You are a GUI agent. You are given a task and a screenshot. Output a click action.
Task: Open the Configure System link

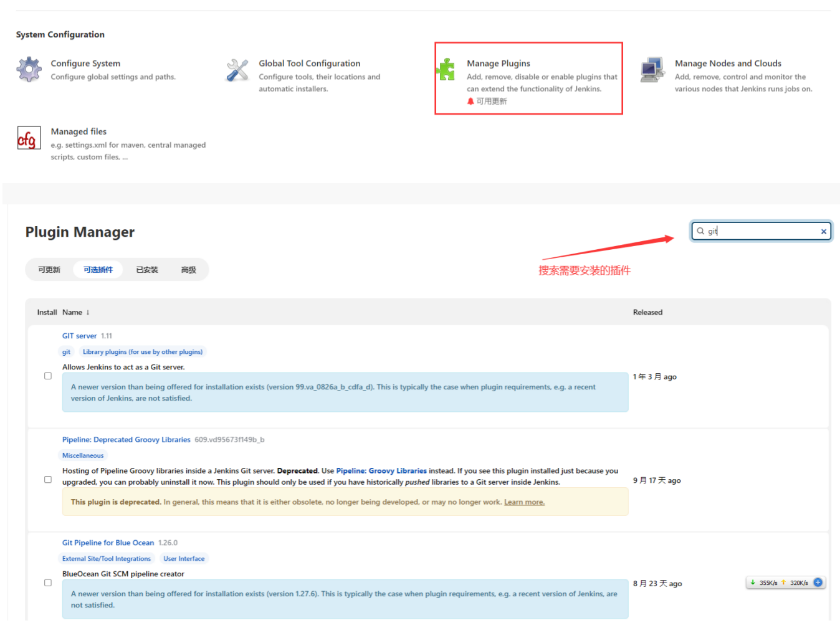85,64
